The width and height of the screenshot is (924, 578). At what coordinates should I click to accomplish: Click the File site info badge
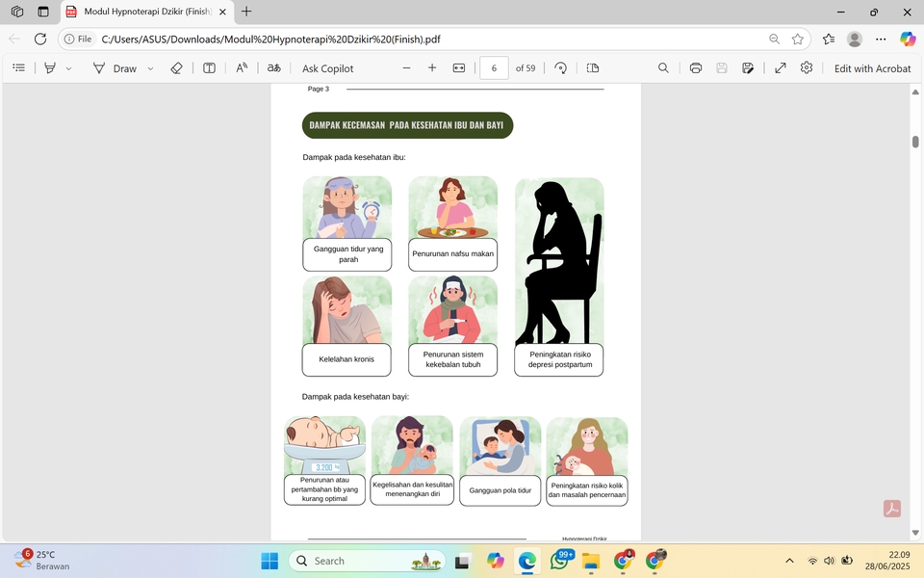[x=78, y=39]
